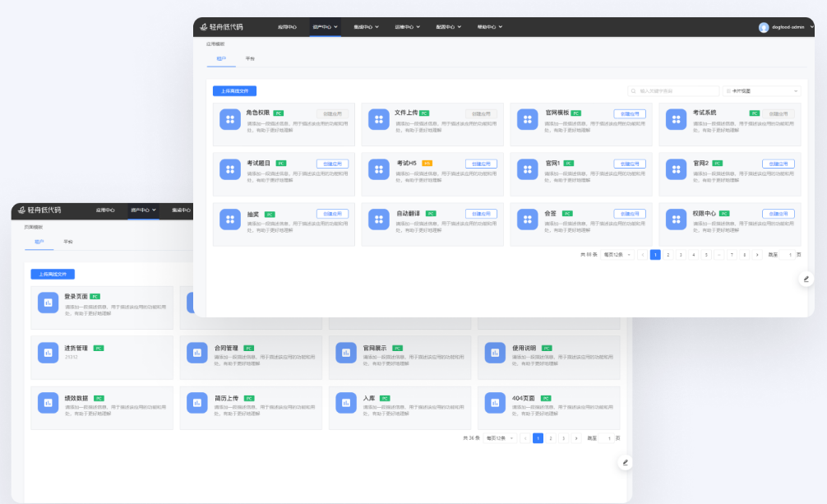Click the 考试H5 card's blue app icon
Screen dimensions: 827x504
379,169
